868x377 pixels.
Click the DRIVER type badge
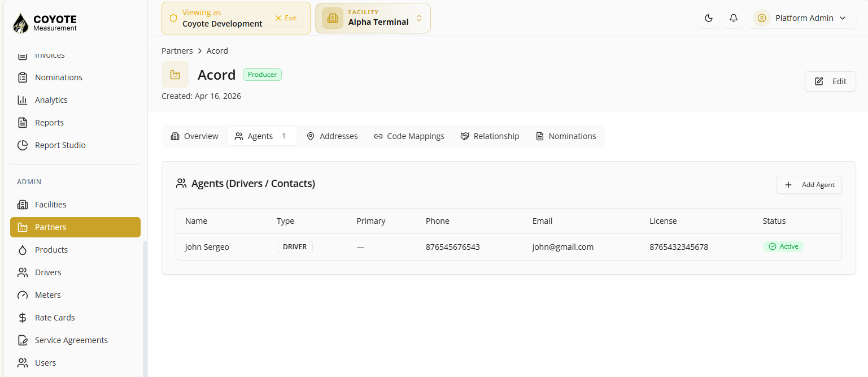[294, 247]
